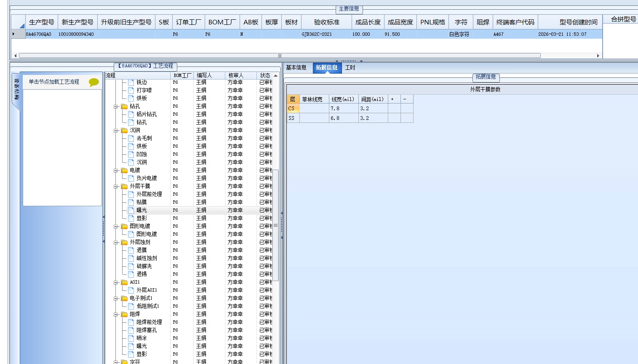Image resolution: width=638 pixels, height=364 pixels.
Task: Click the top grid horizontal scrollbar
Action: [280, 56]
